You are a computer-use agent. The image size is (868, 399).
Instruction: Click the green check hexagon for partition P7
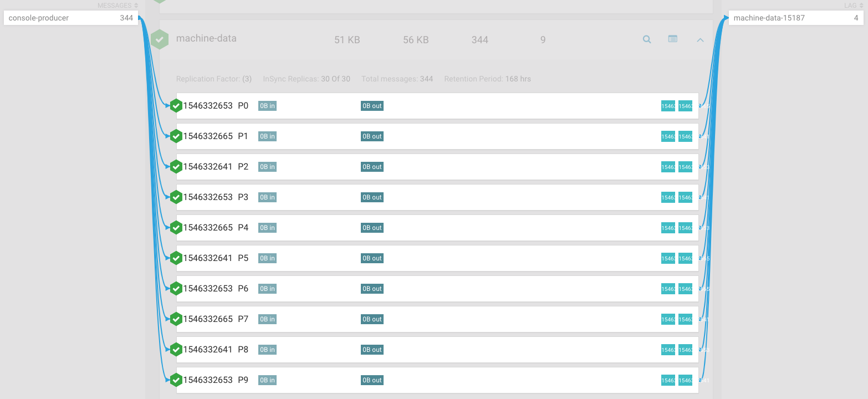(x=176, y=319)
